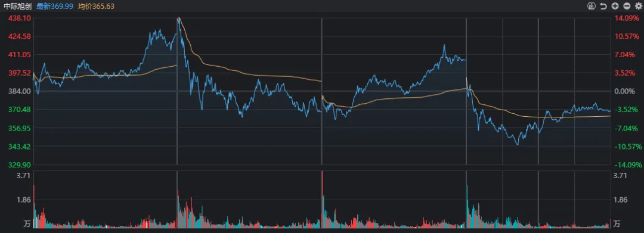
Task: Zoom in with the plus icon
Action: tap(615, 6)
